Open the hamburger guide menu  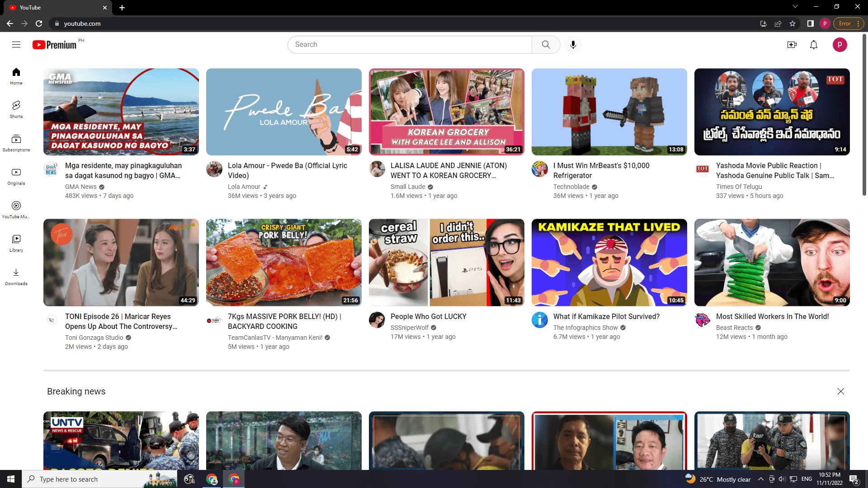(16, 44)
